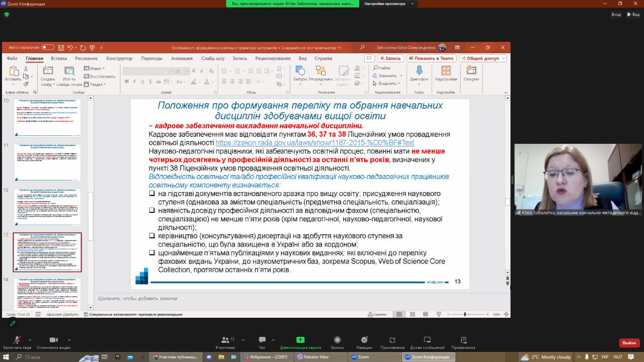Click Остановить видео camera icon
The image size is (644, 362).
coord(53,340)
